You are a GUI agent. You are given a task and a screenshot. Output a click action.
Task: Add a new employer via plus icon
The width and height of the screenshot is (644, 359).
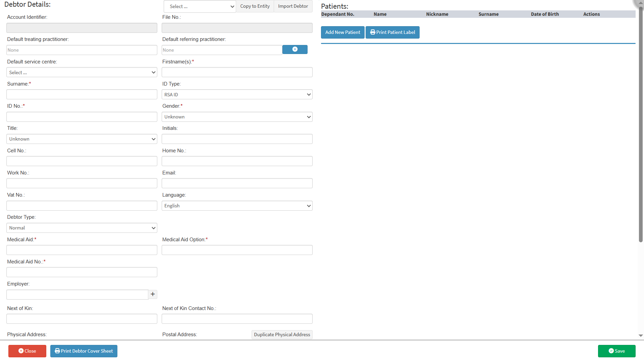[153, 294]
